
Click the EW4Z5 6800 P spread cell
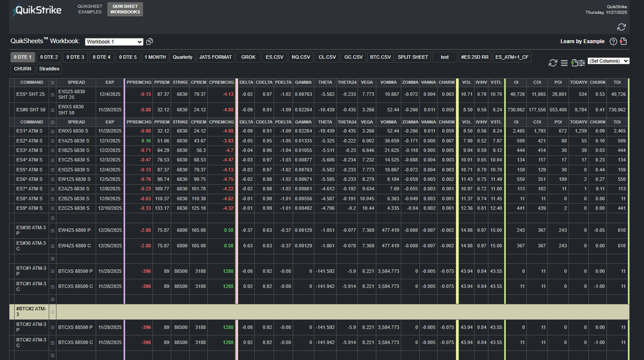(x=76, y=231)
